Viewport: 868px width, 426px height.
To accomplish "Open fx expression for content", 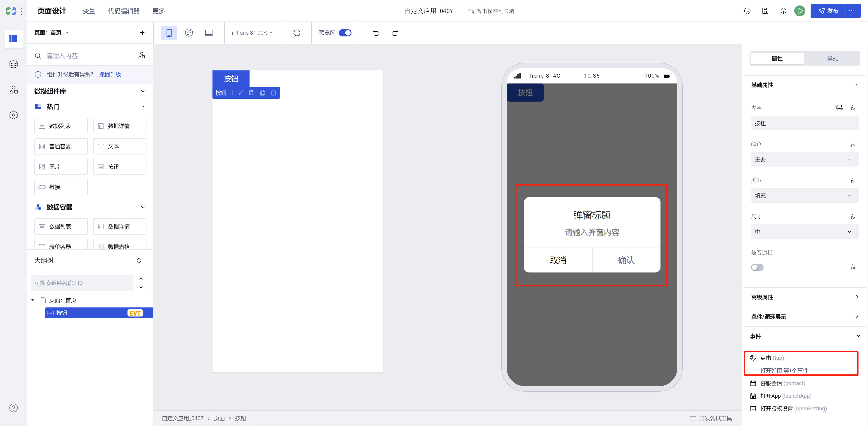I will tap(853, 108).
